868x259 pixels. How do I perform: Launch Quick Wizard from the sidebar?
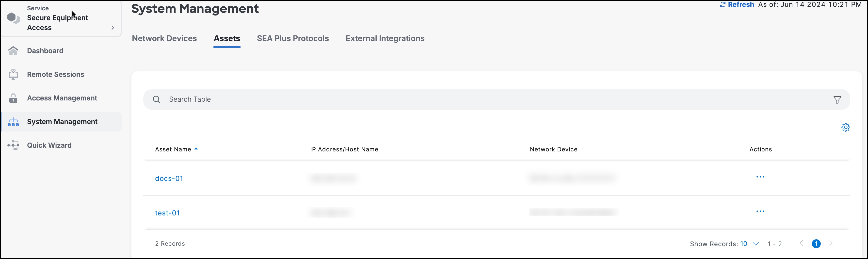(49, 145)
